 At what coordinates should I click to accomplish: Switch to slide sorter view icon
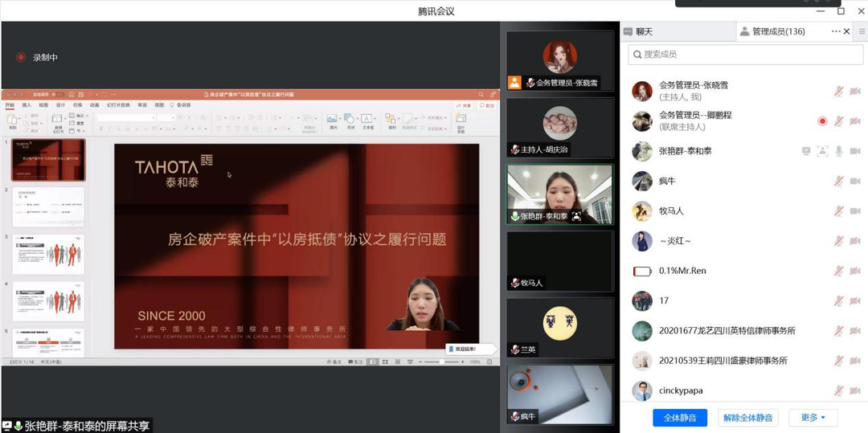386,362
